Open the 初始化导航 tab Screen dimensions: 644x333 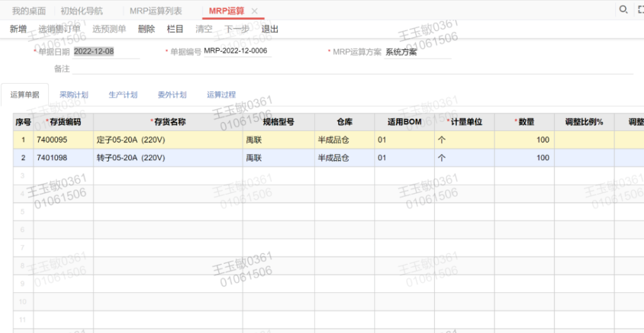[81, 11]
